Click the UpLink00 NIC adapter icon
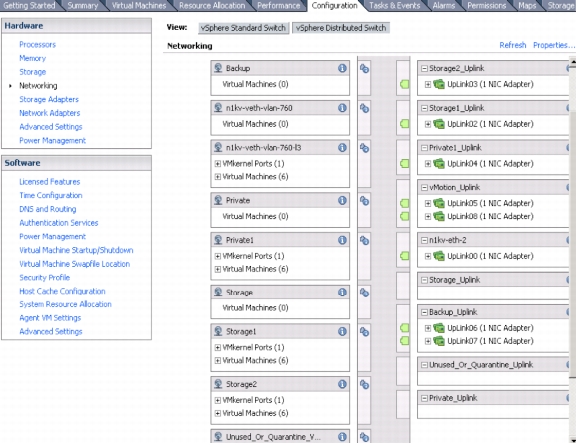 tap(439, 256)
